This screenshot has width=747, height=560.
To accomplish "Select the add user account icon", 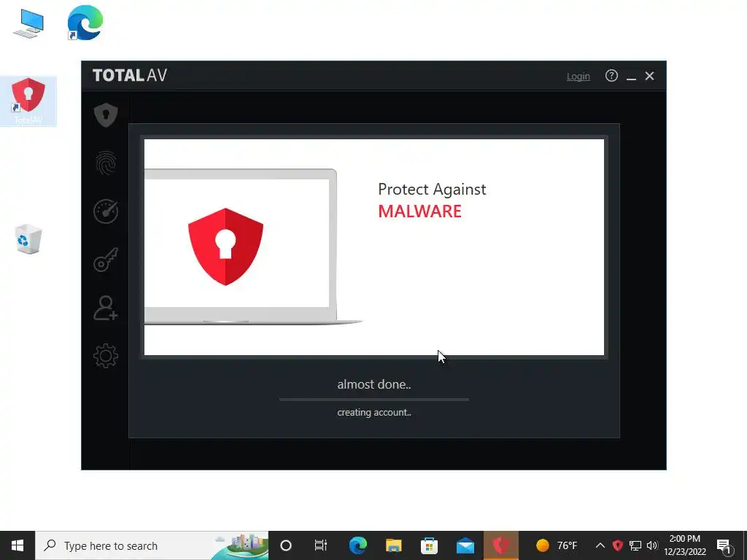I will (106, 308).
